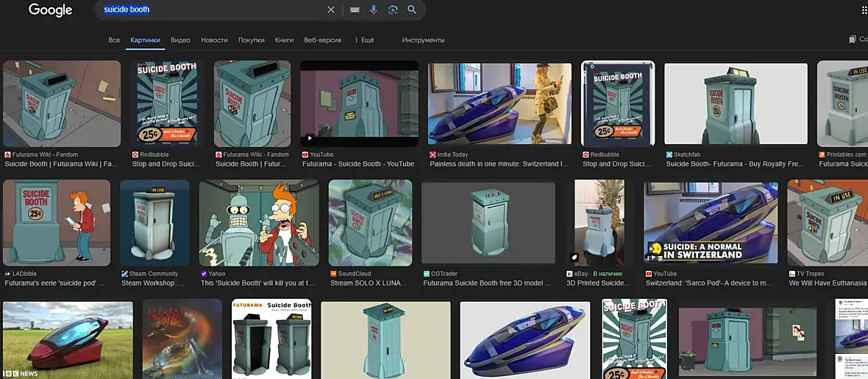Open the Fry reading by booth thumbnail
The image size is (868, 379).
coord(57,223)
